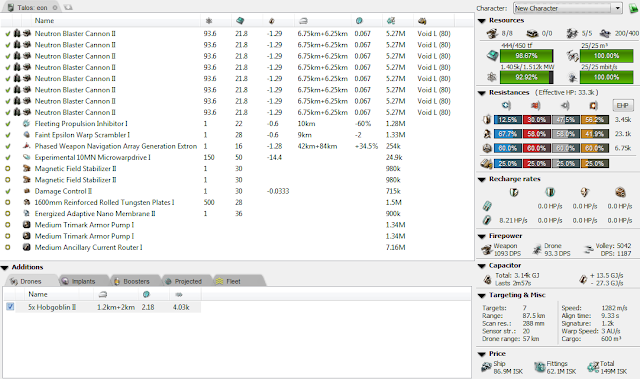Image resolution: width=640 pixels, height=379 pixels.
Task: Collapse the Resistances section
Action: (482, 93)
